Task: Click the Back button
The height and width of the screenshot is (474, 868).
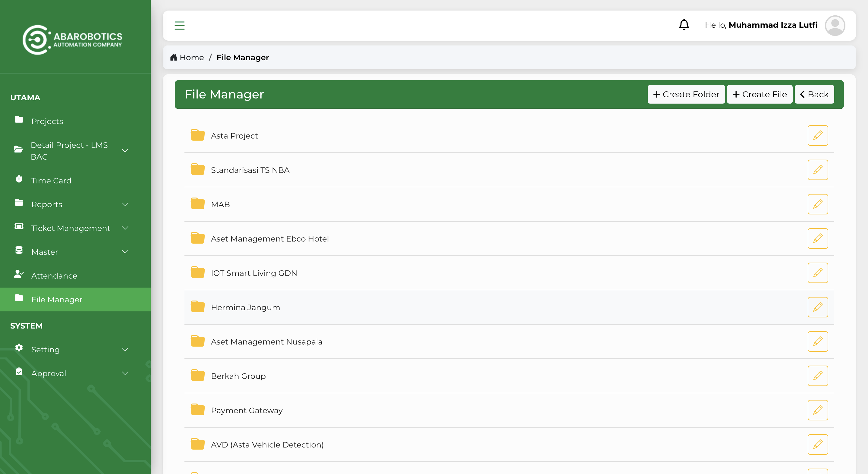Action: coord(814,94)
